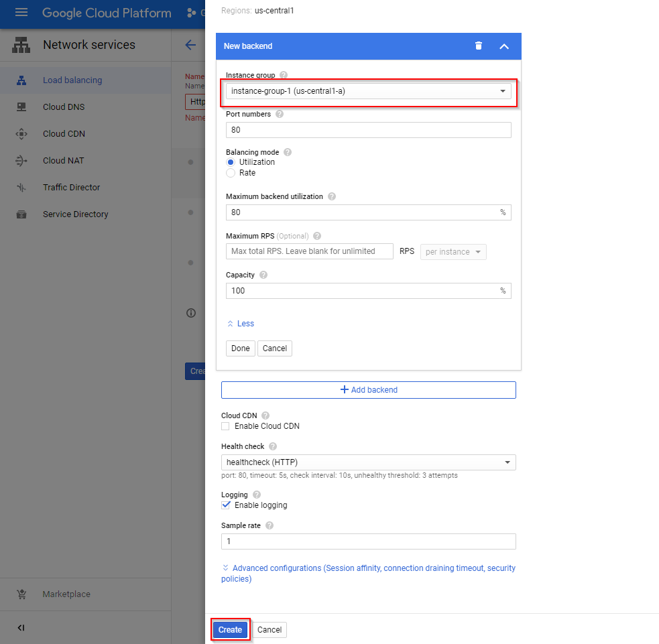The image size is (659, 644).
Task: Click the Cloud CDN sidebar icon
Action: pyautogui.click(x=21, y=134)
